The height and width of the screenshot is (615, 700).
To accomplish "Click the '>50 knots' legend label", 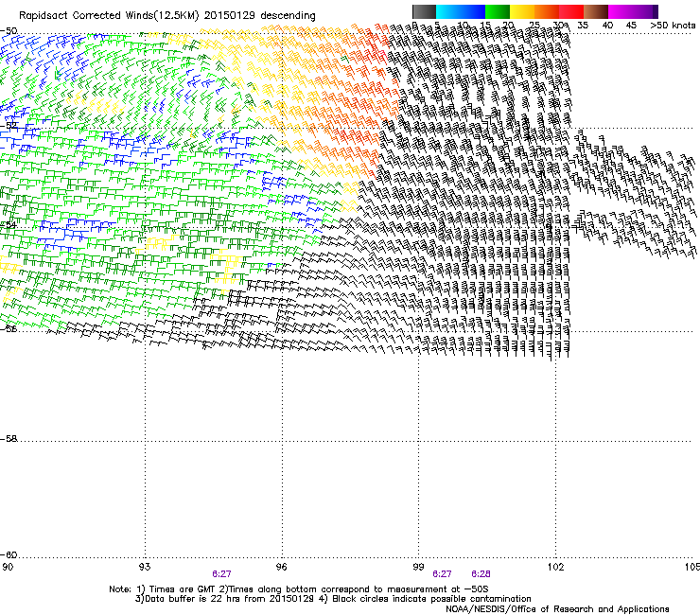I will tap(673, 26).
